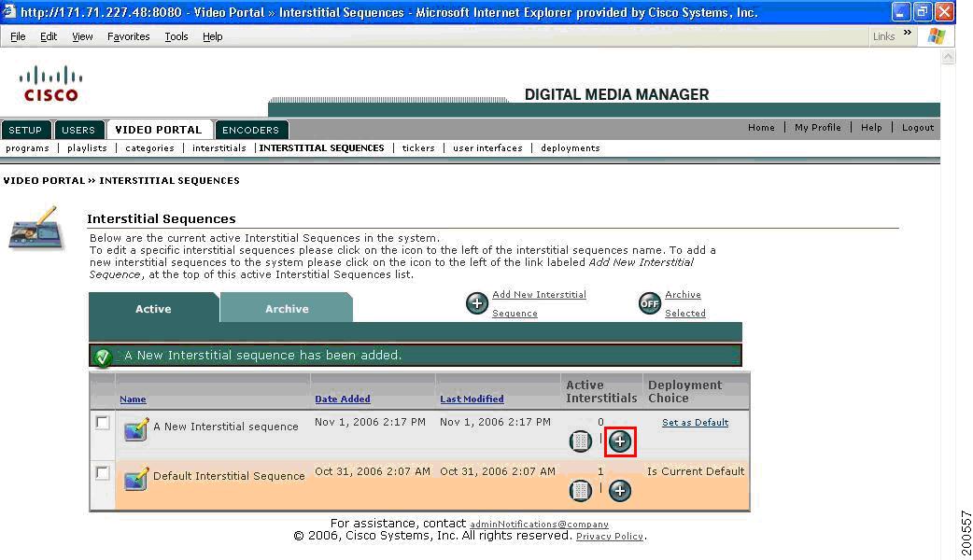Select the Active tab
The image size is (973, 560).
[x=153, y=308]
